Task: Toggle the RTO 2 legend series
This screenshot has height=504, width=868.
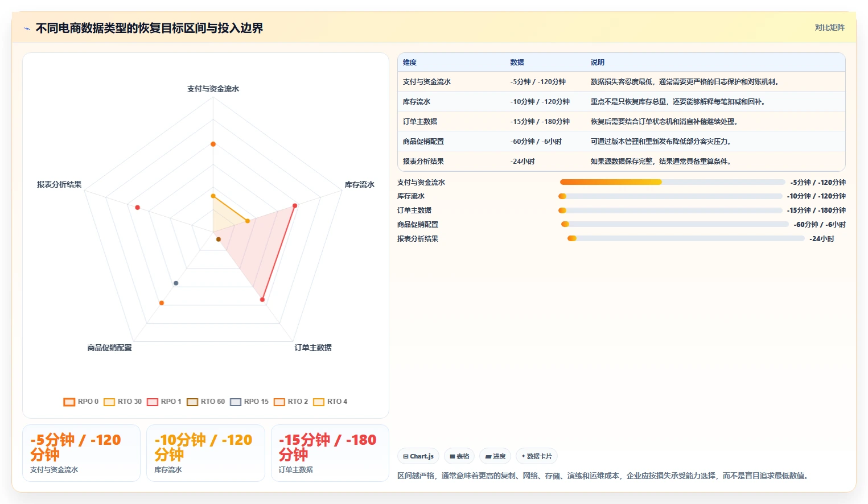Action: coord(291,402)
